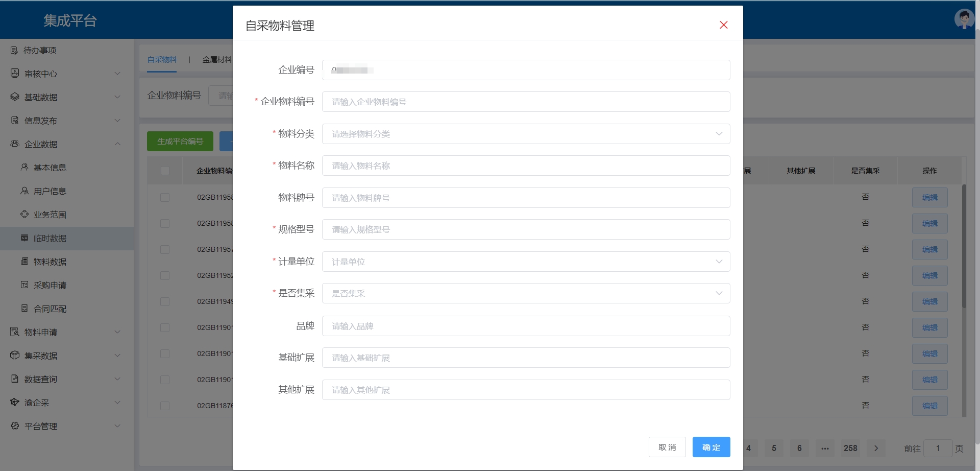
Task: Click the 基础数据 layers icon
Action: tap(15, 97)
